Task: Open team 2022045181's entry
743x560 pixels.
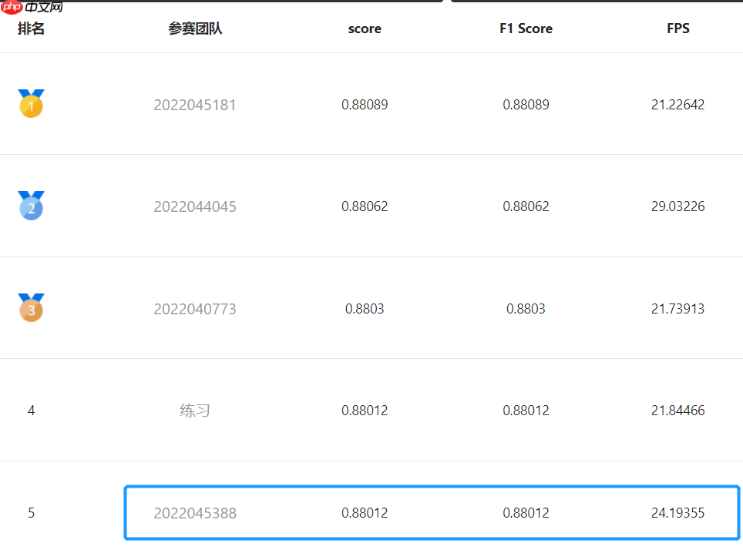Action: coord(194,104)
